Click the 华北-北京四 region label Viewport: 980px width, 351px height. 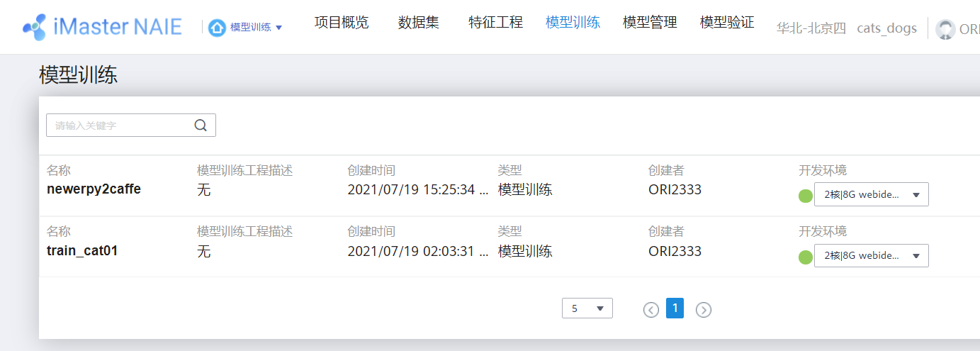[x=811, y=29]
